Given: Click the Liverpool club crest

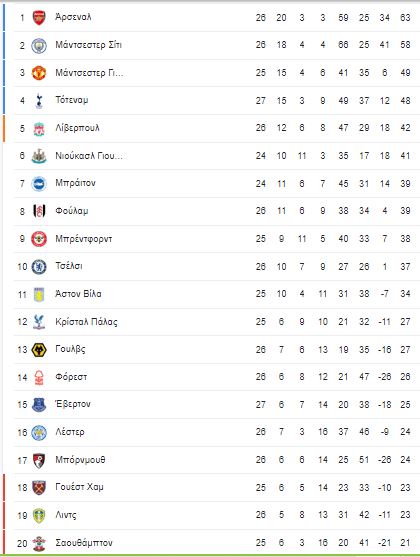Looking at the screenshot, I should coord(39,129).
